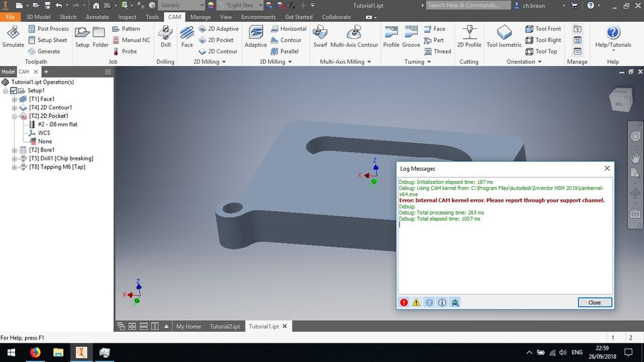Open the File menu
Screen dimensions: 644x362
coord(10,17)
